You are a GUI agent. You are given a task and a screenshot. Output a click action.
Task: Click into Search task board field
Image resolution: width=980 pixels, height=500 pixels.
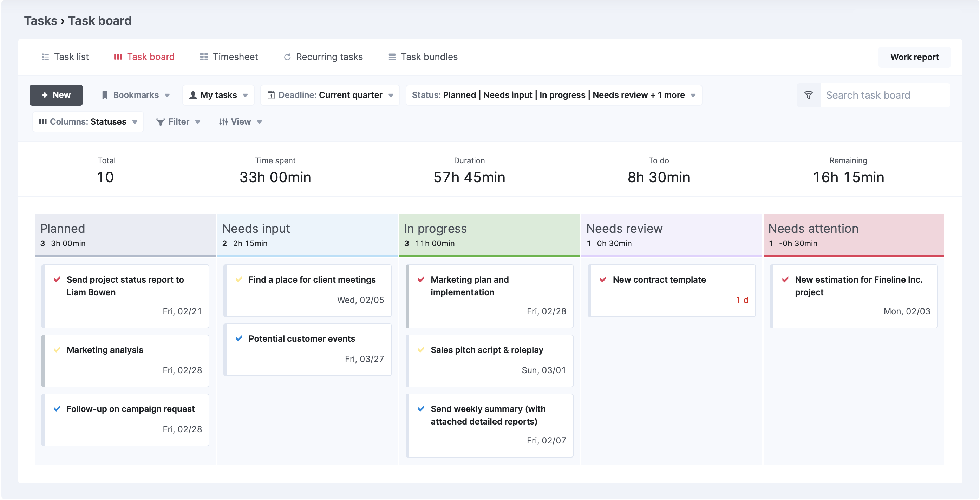[884, 95]
